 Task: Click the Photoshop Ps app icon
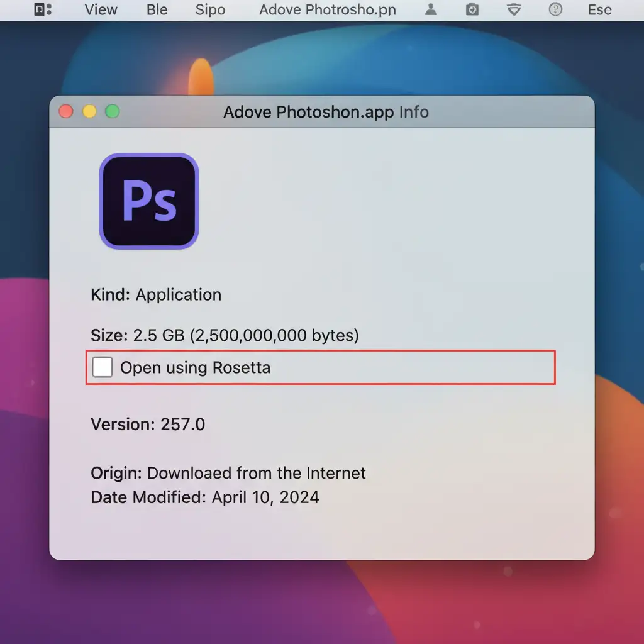pyautogui.click(x=149, y=201)
